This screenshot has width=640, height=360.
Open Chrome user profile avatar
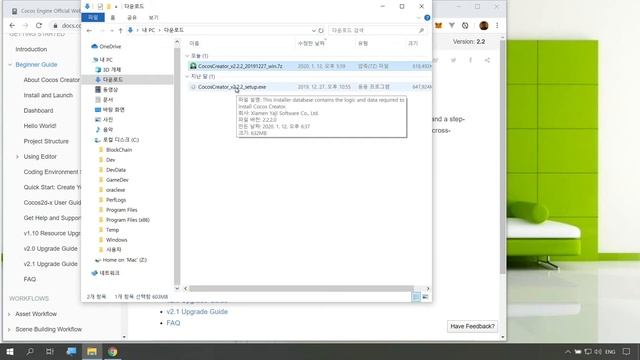click(484, 25)
